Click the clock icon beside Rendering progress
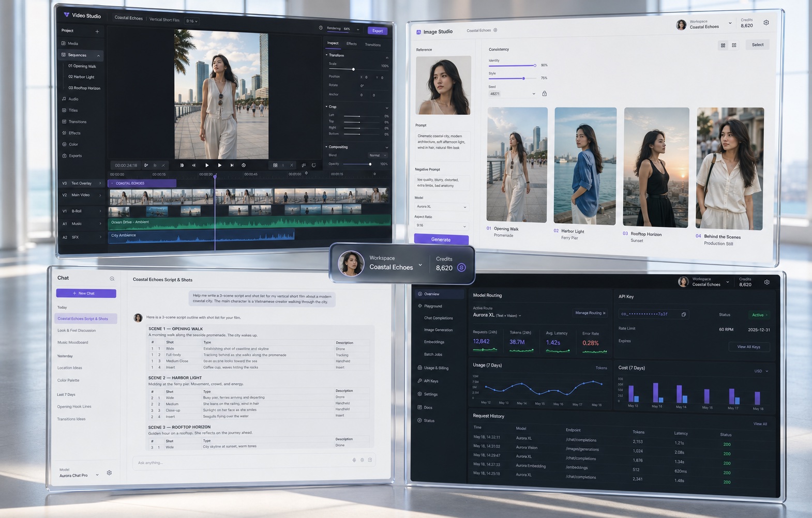This screenshot has height=518, width=812. pos(321,28)
